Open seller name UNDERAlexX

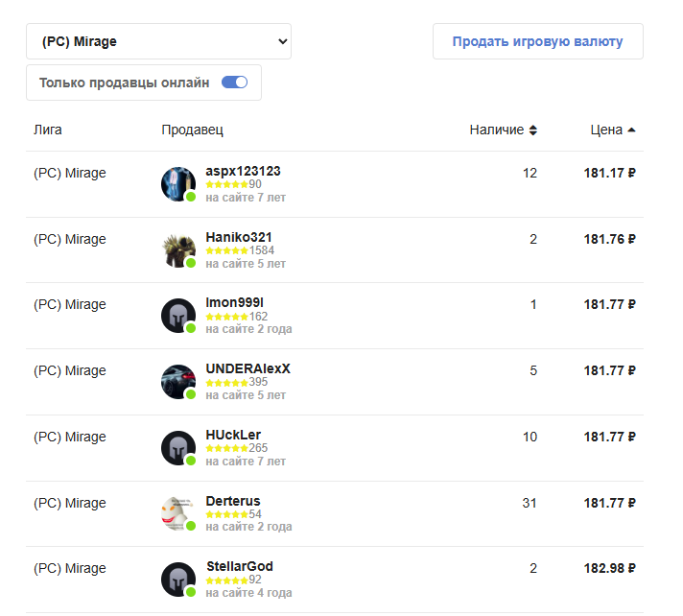coord(247,368)
